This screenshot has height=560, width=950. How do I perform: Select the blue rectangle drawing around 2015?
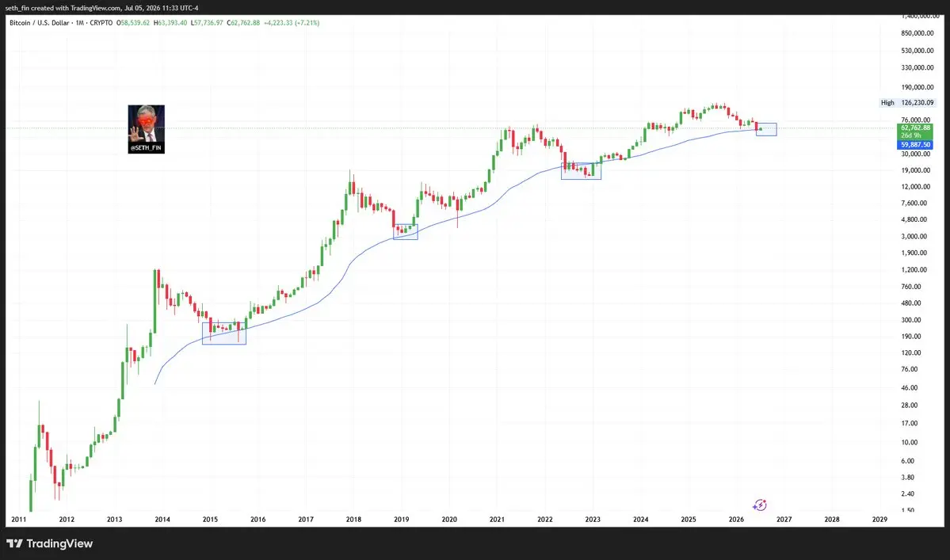click(224, 333)
